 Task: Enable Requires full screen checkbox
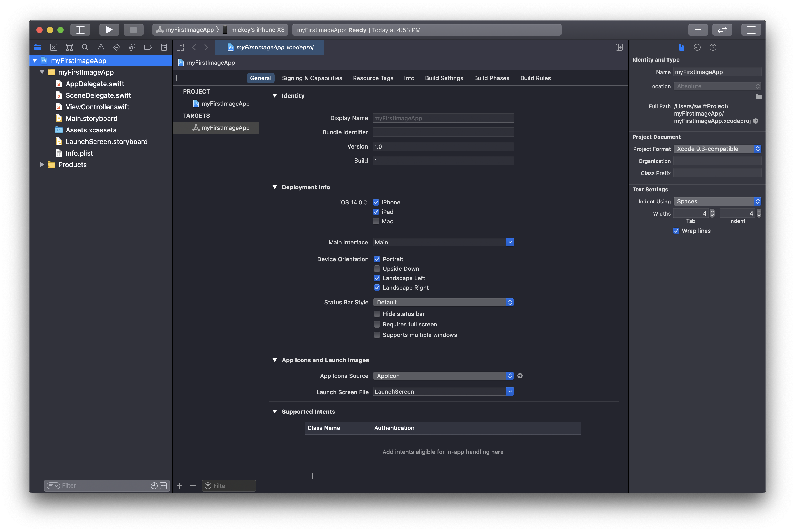click(x=377, y=324)
